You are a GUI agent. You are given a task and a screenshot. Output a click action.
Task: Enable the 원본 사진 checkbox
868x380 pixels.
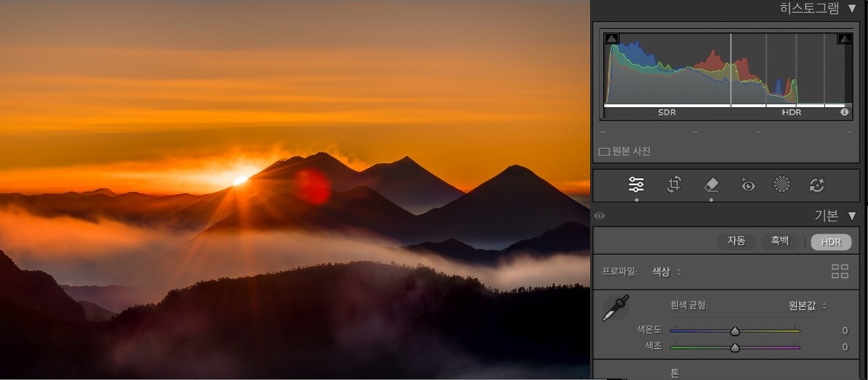603,151
